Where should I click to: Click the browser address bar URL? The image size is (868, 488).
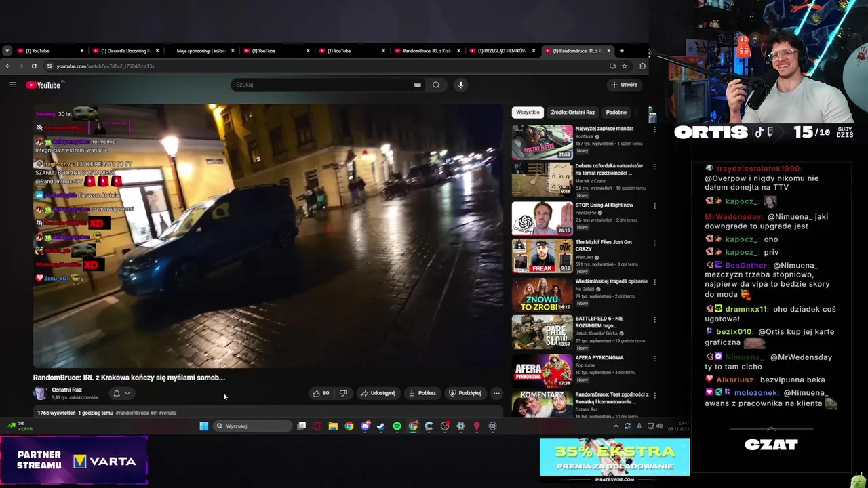pos(105,66)
